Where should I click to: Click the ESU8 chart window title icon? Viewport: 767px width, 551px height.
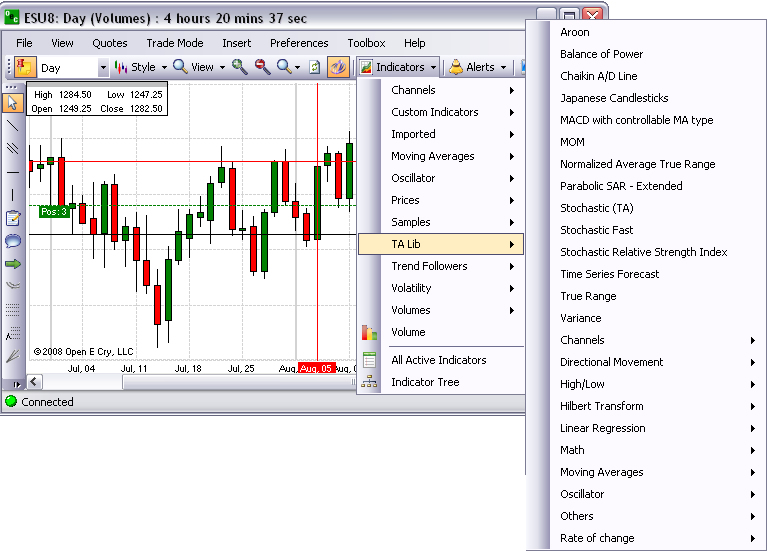pyautogui.click(x=12, y=17)
